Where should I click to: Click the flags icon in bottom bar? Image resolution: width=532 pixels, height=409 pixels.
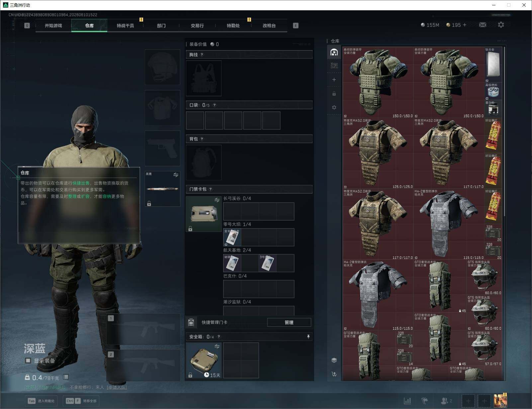424,401
